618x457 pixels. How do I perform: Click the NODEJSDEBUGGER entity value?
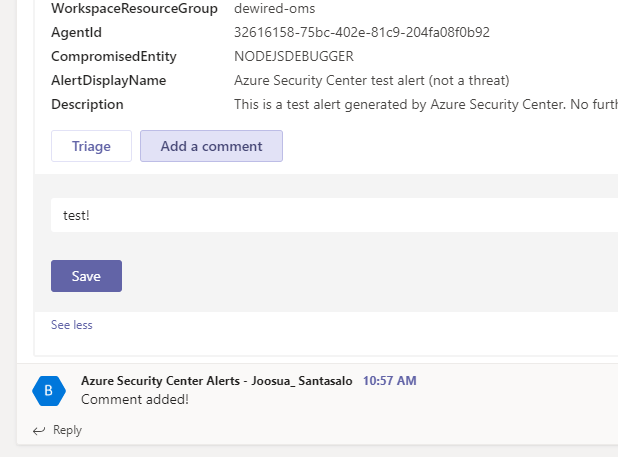point(293,56)
